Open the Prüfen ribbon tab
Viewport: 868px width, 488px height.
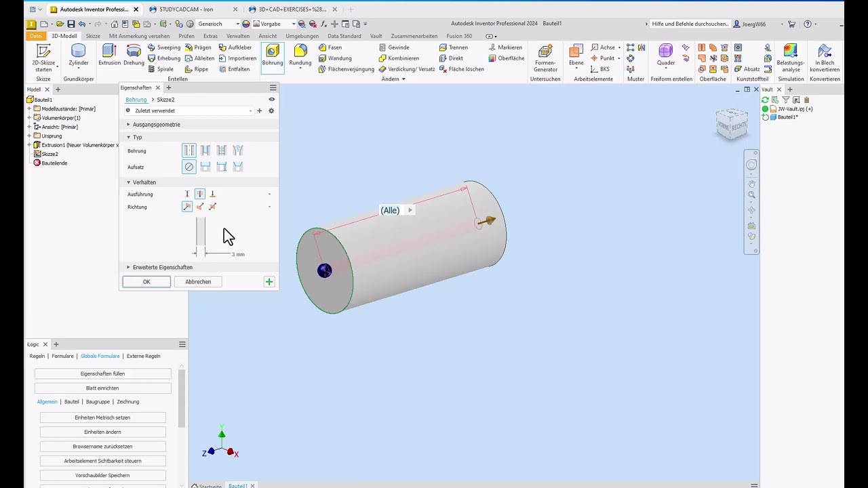(186, 36)
